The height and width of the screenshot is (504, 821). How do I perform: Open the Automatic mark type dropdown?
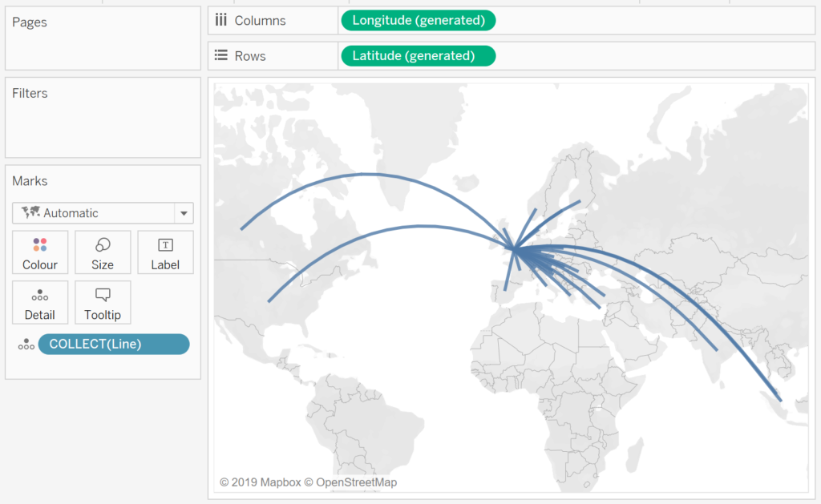(x=103, y=213)
